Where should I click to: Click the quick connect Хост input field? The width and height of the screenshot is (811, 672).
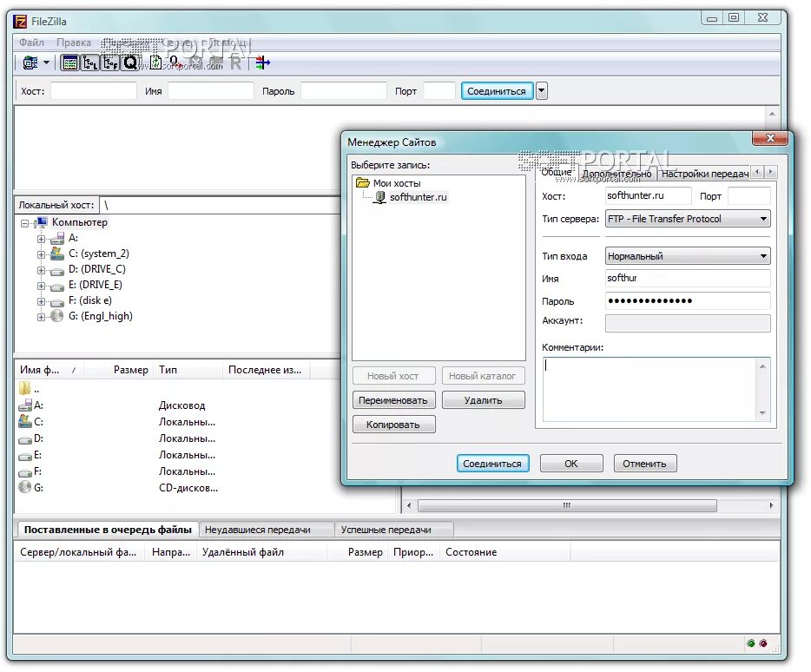pos(94,91)
